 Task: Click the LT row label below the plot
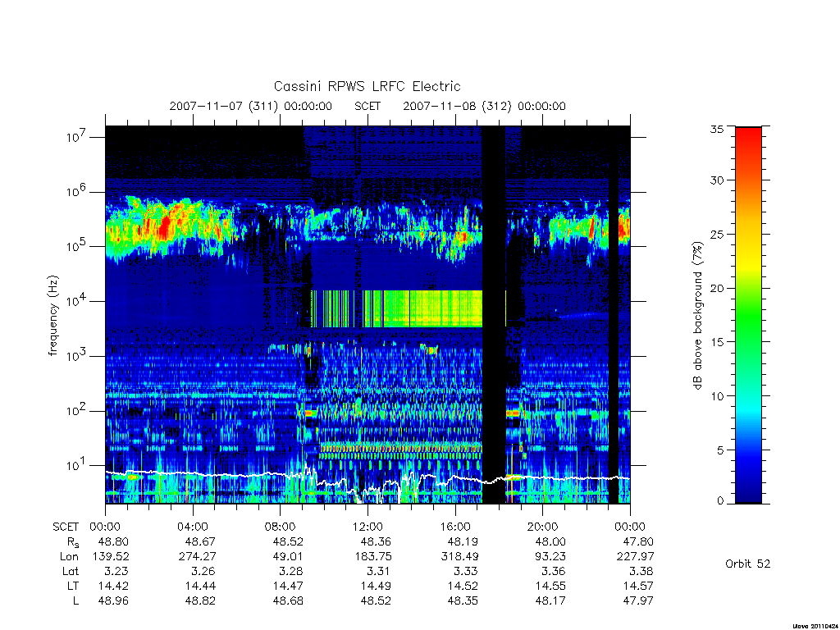[x=73, y=586]
